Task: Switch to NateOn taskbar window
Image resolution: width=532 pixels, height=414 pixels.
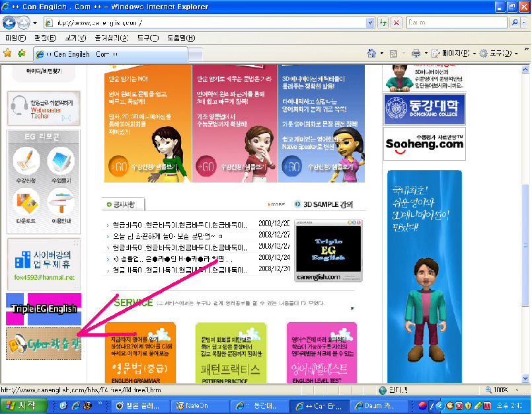Action: pyautogui.click(x=202, y=405)
